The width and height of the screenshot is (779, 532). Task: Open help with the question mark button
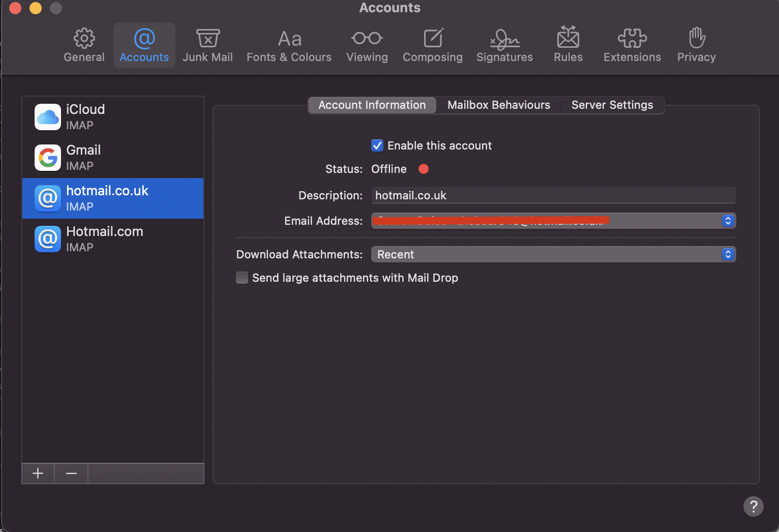[753, 507]
